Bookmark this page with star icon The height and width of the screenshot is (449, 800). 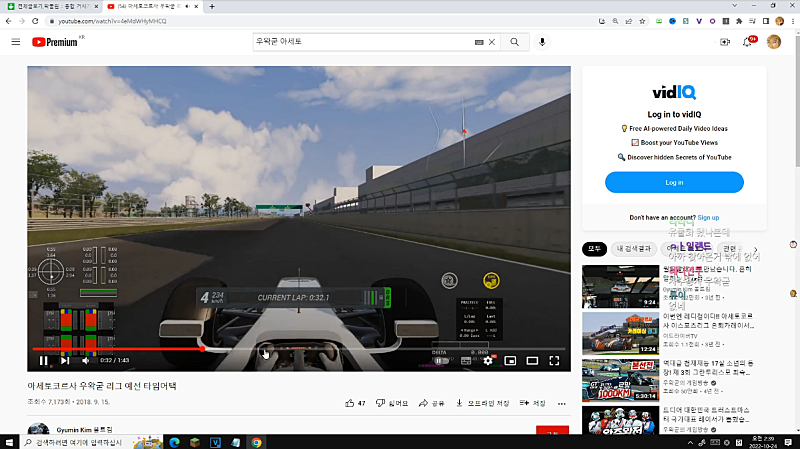point(642,21)
